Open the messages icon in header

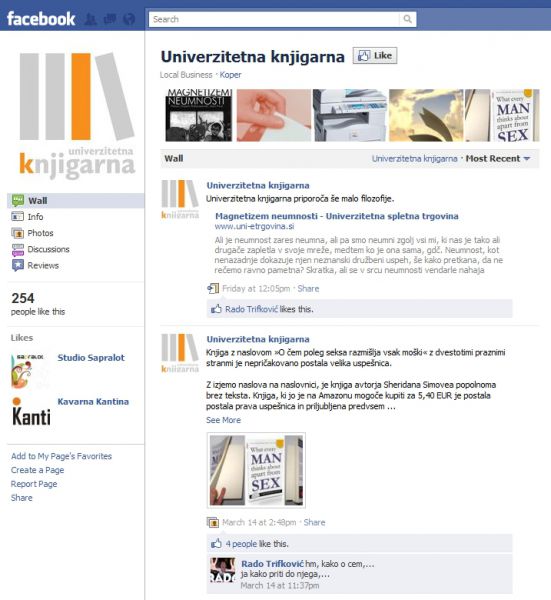pyautogui.click(x=110, y=19)
